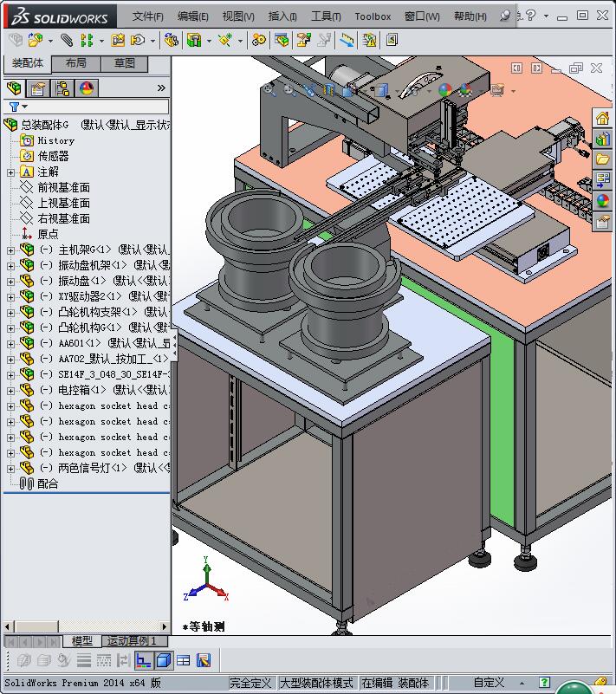
Task: Open the 视图(V) menu
Action: click(238, 16)
